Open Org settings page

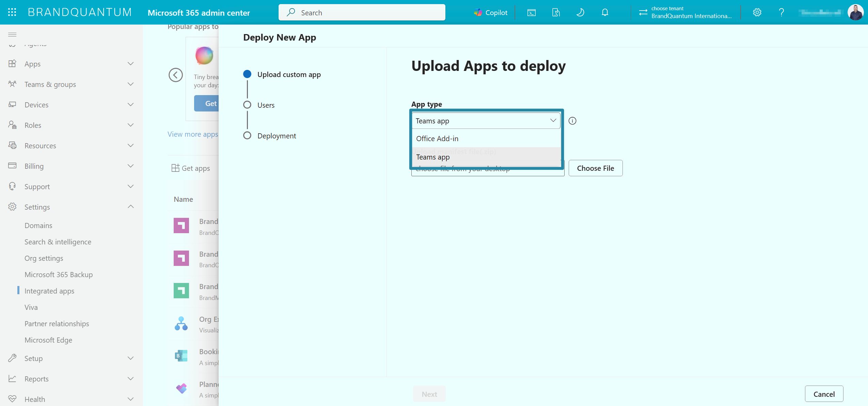pyautogui.click(x=44, y=258)
